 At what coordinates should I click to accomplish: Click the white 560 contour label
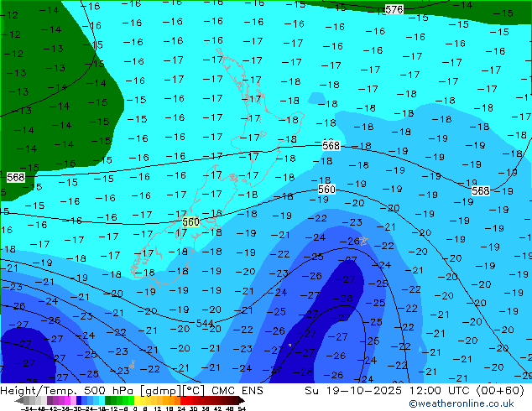coord(326,190)
